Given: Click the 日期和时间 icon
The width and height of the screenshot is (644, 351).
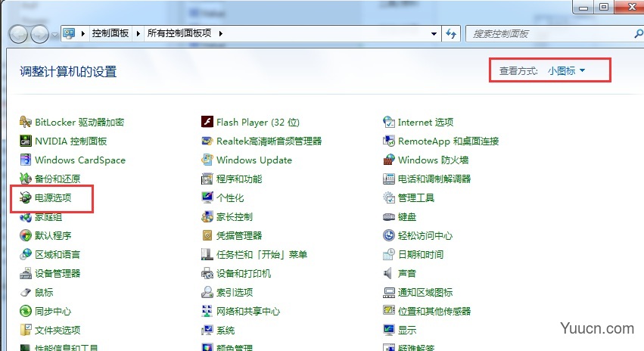Looking at the screenshot, I should coord(388,254).
